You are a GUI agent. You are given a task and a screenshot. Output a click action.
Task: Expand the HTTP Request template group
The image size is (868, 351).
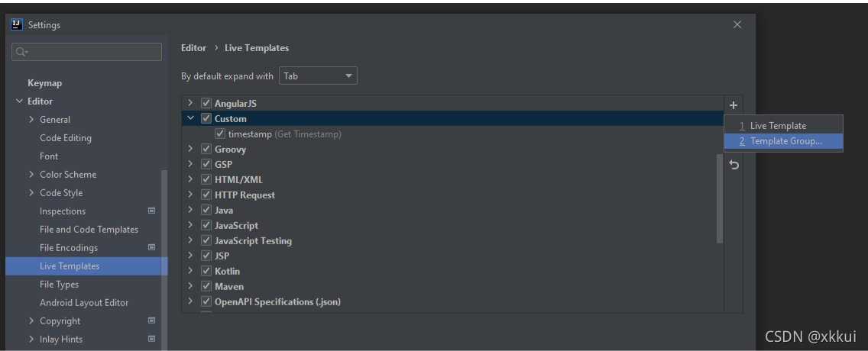(190, 195)
